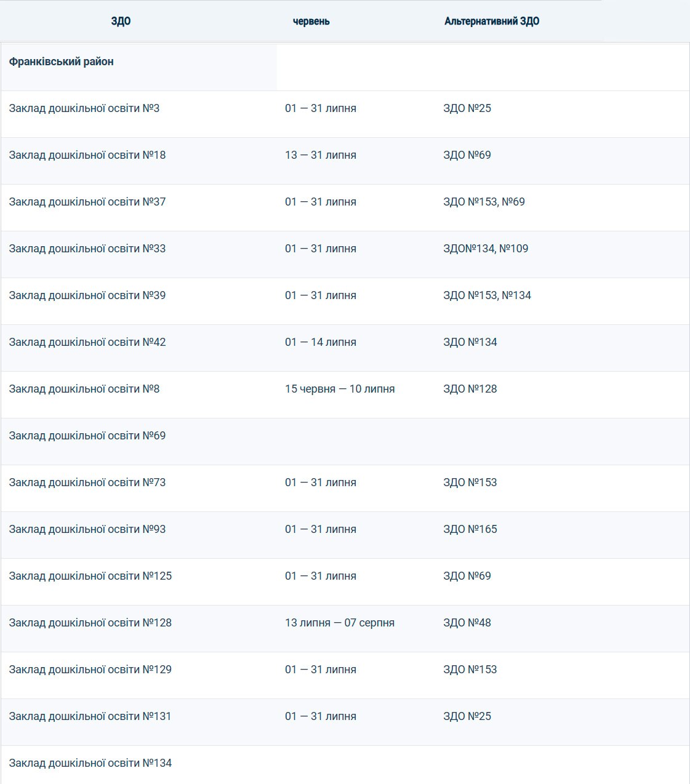Click Заклад дошкільної освіти №18

pyautogui.click(x=87, y=155)
